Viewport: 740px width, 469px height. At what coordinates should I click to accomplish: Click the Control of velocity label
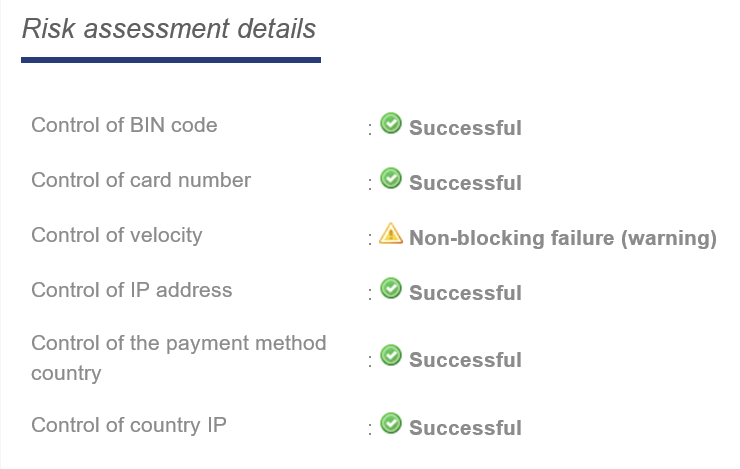(117, 235)
